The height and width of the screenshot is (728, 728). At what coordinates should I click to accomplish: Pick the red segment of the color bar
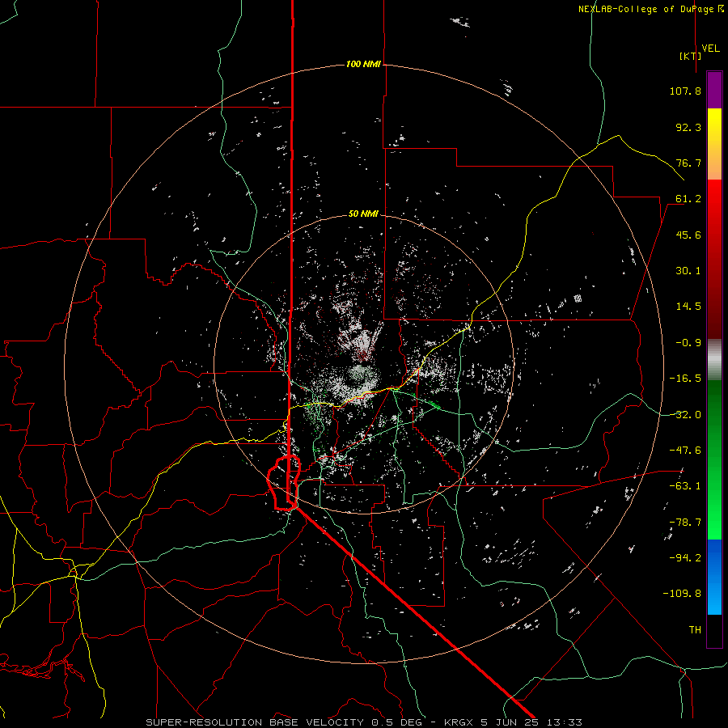point(714,259)
